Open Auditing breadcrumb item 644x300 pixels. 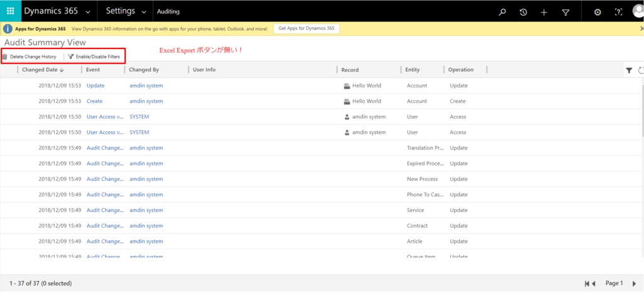[168, 12]
